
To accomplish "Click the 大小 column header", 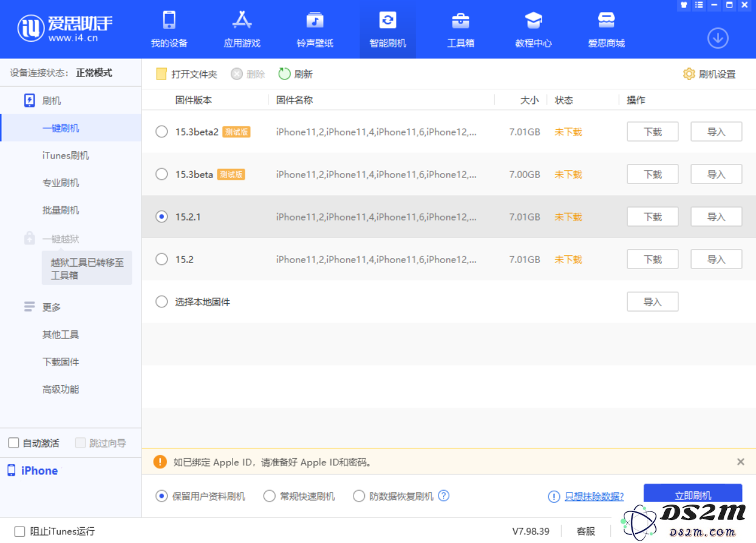I will click(x=530, y=100).
